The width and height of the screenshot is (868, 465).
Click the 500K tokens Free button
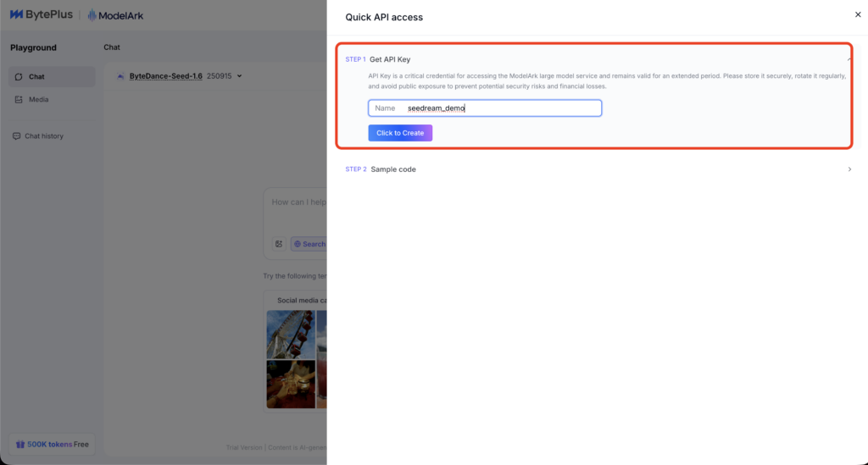point(52,445)
